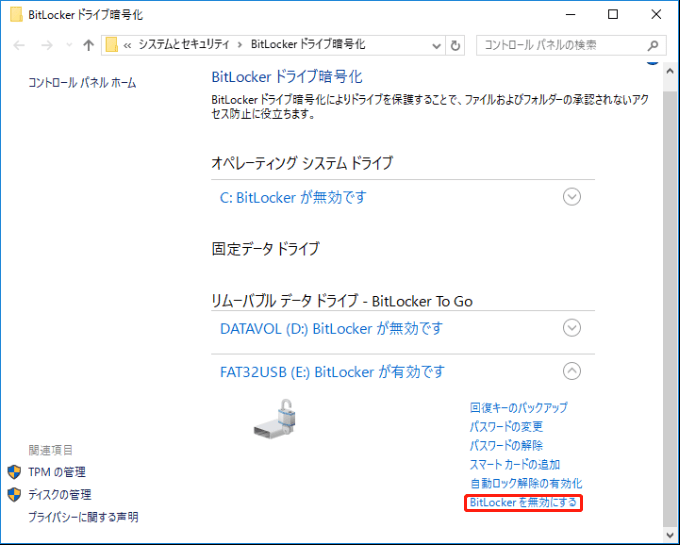Click the search magnifier icon

point(653,45)
